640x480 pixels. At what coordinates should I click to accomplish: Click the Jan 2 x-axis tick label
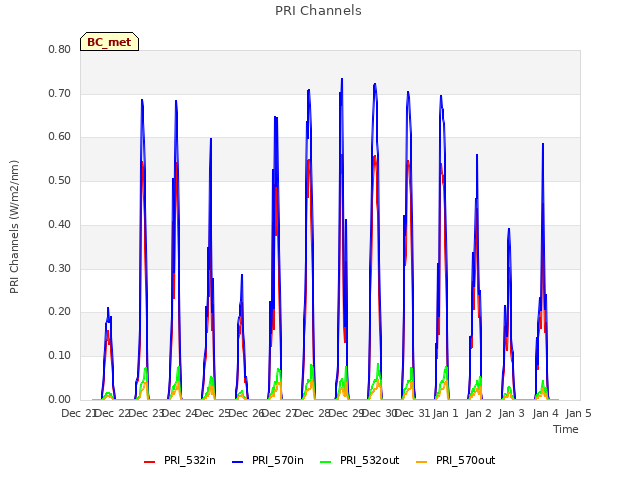pos(479,413)
